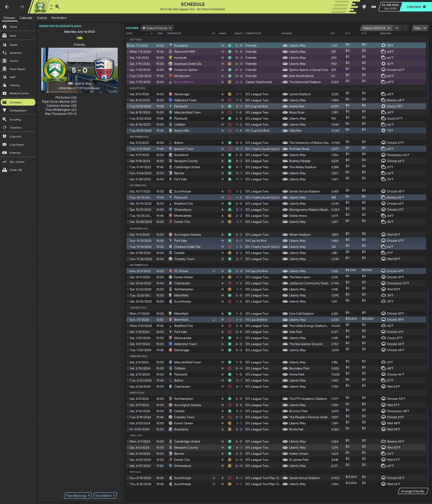The image size is (432, 504).
Task: Click the club switcher up-down chevrons
Action: tap(51, 7)
